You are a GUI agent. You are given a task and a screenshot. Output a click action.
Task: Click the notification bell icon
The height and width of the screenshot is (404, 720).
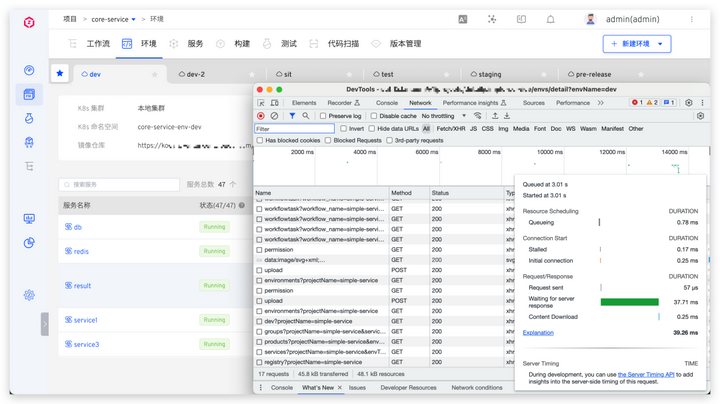tap(550, 19)
